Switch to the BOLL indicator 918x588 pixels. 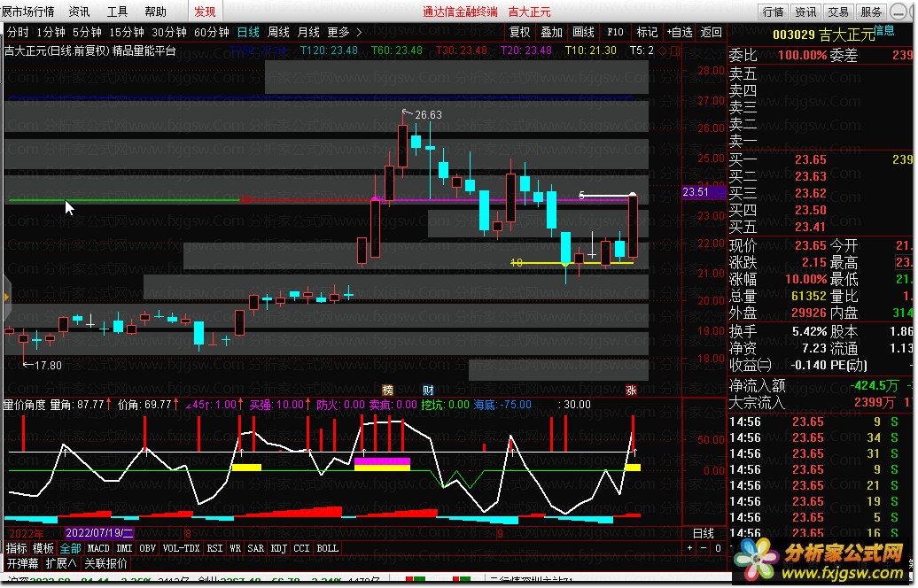[327, 548]
